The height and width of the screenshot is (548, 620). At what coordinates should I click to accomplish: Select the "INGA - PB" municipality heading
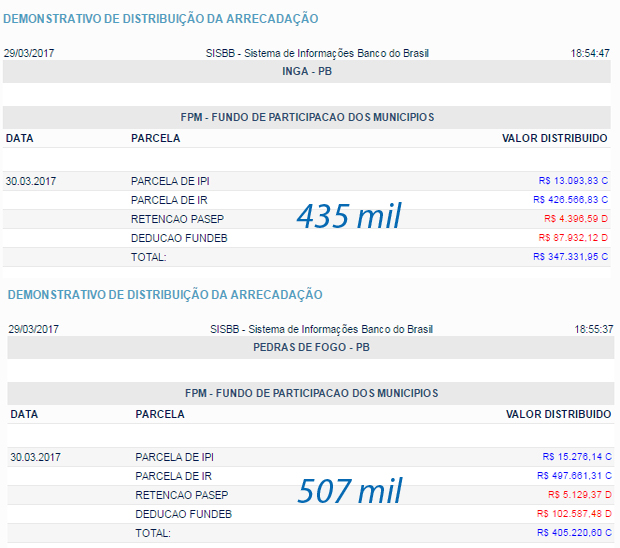(307, 72)
